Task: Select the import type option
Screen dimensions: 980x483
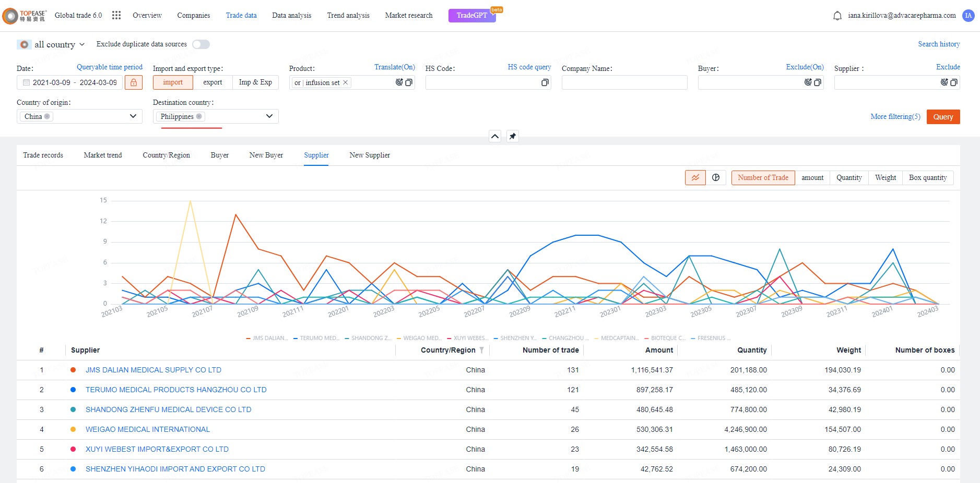Action: 173,82
